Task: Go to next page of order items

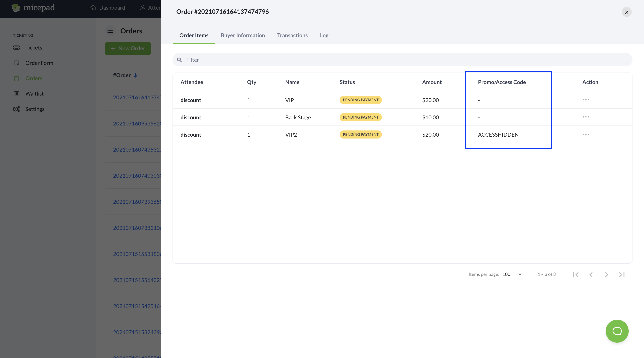Action: pos(606,274)
